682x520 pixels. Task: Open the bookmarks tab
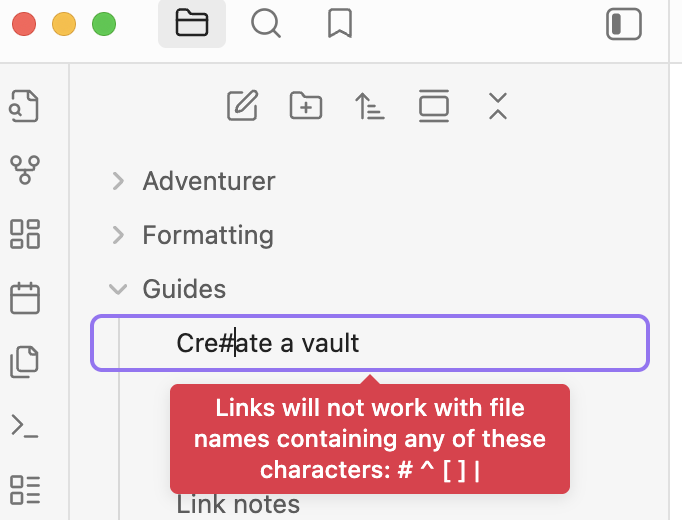(340, 24)
